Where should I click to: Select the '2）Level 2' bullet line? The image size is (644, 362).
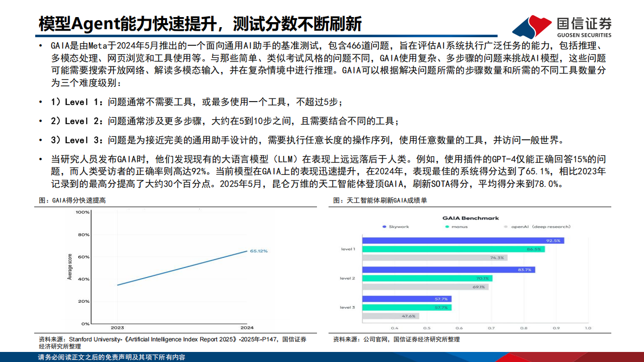225,121
